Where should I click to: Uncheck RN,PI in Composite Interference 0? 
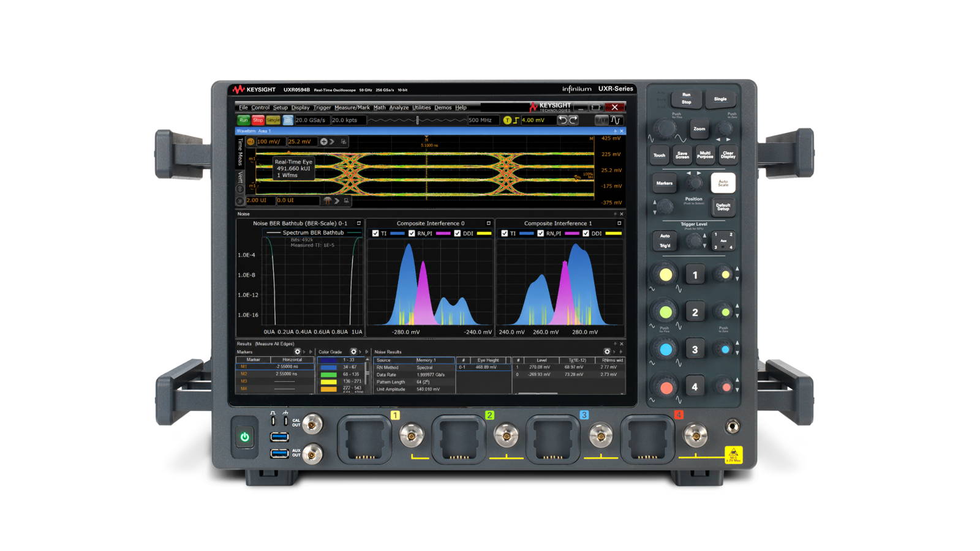412,233
